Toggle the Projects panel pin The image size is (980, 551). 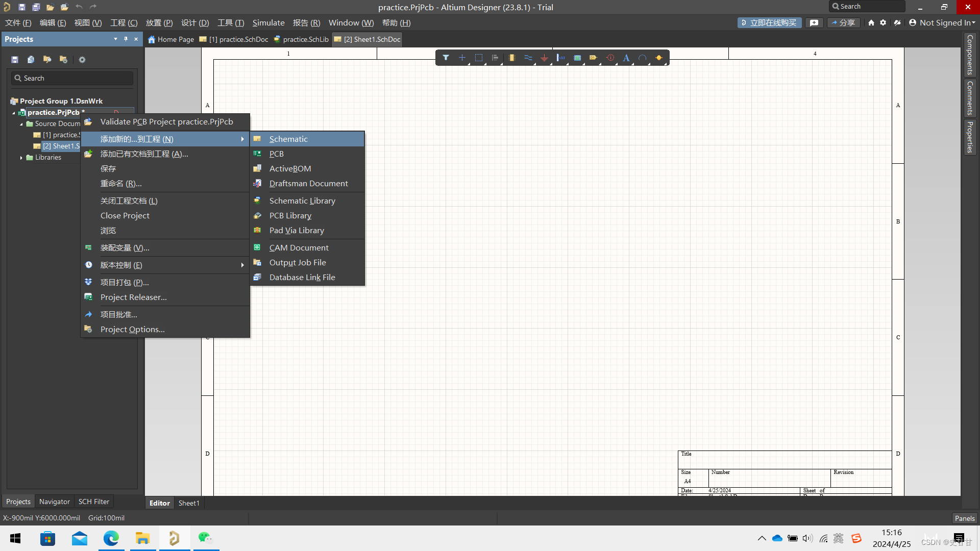[126, 39]
